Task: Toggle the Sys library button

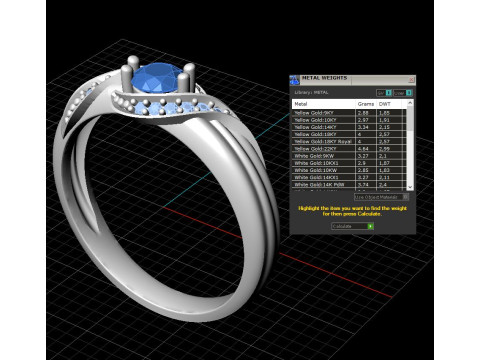Action: [x=384, y=93]
